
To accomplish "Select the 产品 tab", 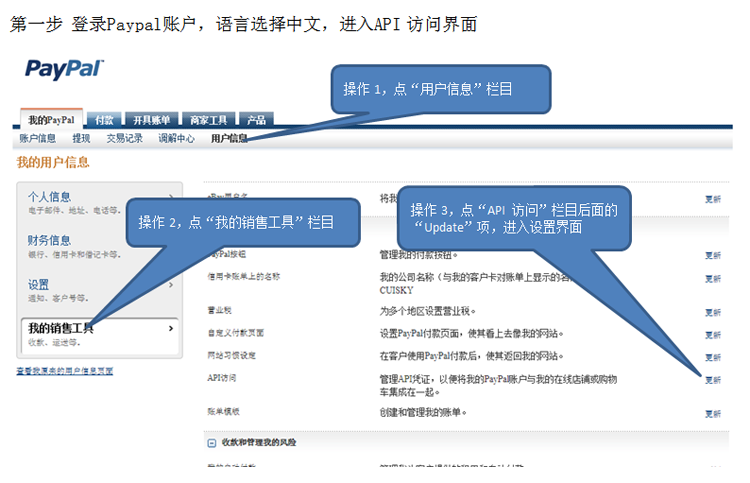I will pyautogui.click(x=256, y=120).
